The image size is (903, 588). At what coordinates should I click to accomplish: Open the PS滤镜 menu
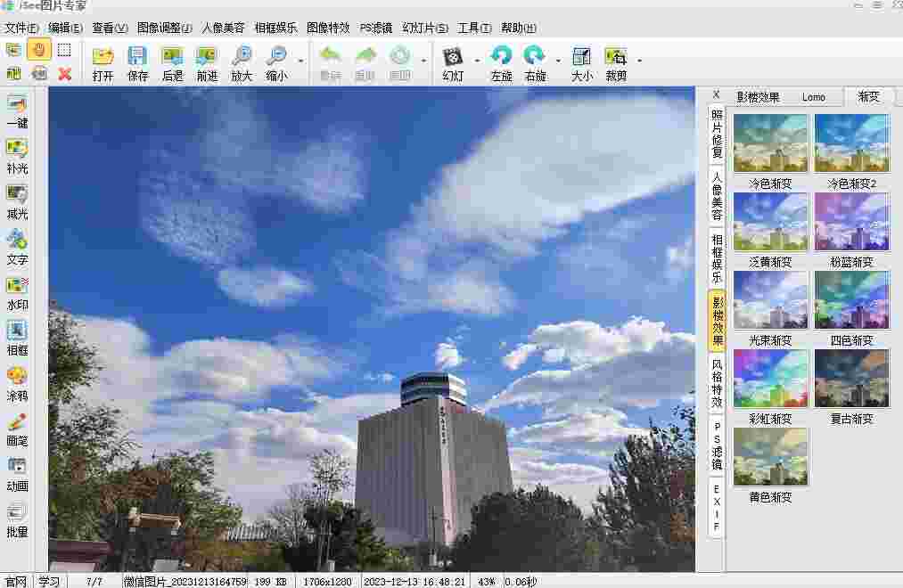(375, 28)
